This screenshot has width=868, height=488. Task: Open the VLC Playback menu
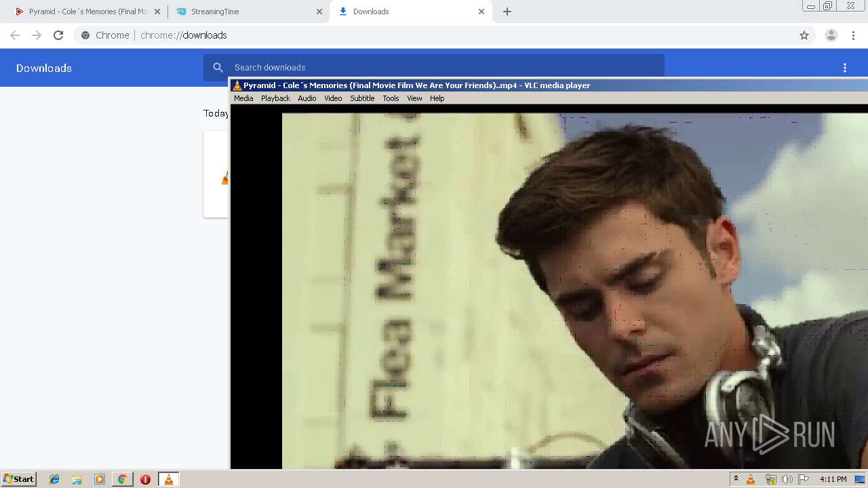(275, 98)
